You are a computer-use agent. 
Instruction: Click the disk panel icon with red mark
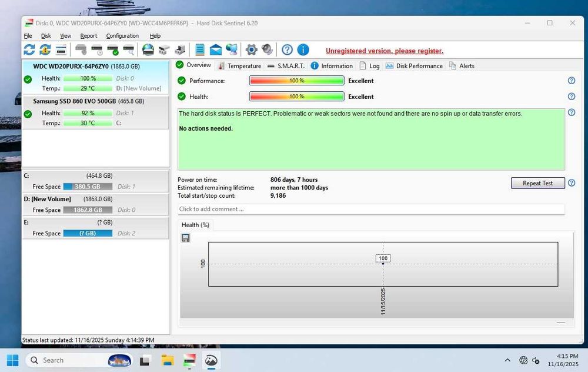pyautogui.click(x=61, y=49)
